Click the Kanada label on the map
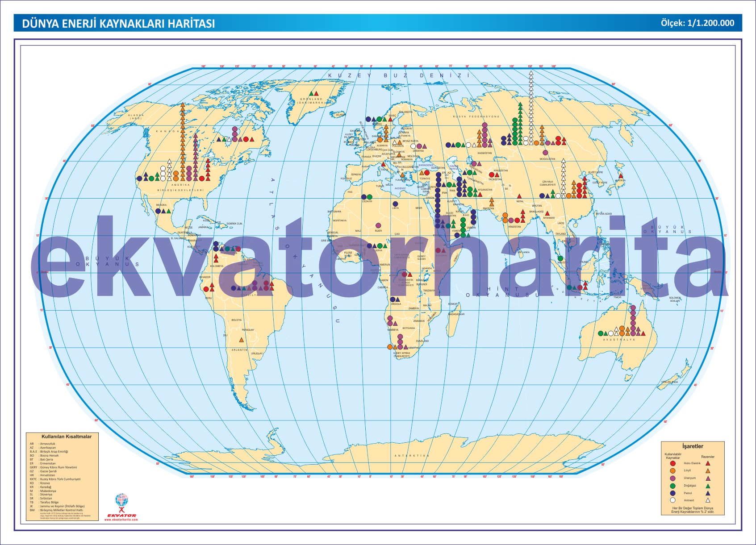The height and width of the screenshot is (545, 756). pyautogui.click(x=167, y=131)
